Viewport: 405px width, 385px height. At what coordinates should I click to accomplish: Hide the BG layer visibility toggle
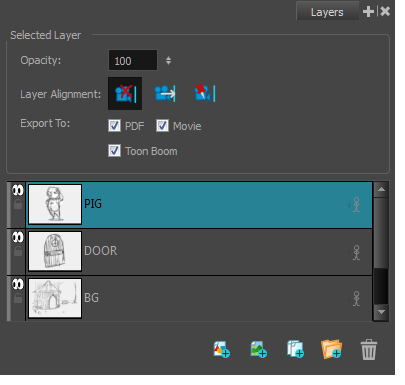click(18, 284)
